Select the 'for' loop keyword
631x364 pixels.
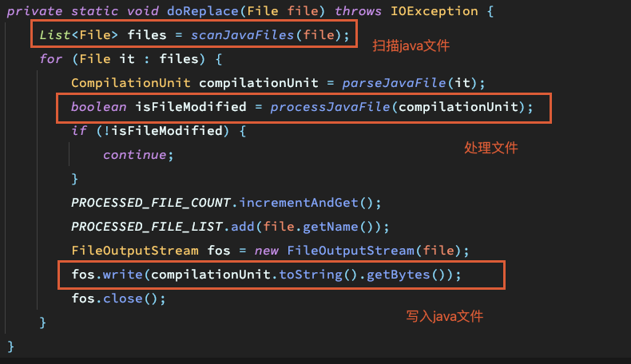tap(50, 59)
